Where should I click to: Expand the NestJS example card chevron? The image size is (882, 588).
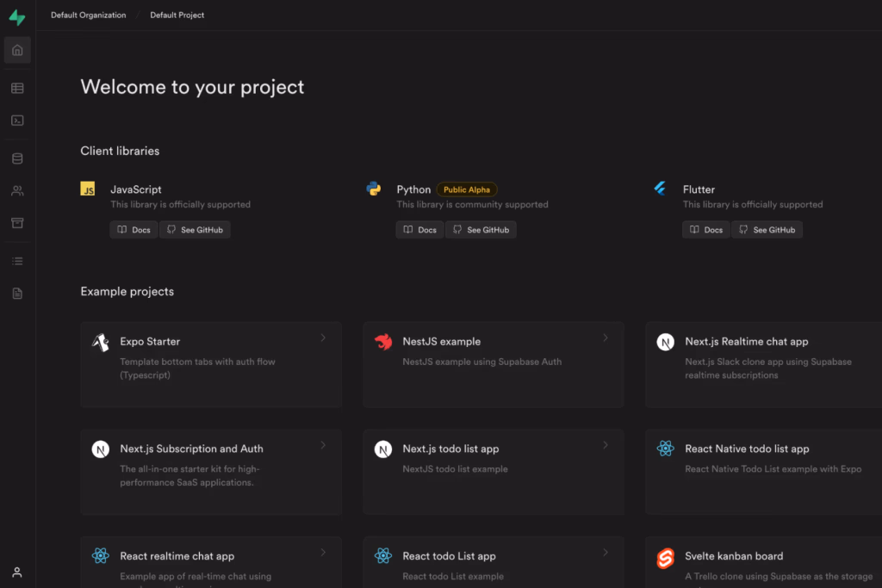(x=606, y=337)
